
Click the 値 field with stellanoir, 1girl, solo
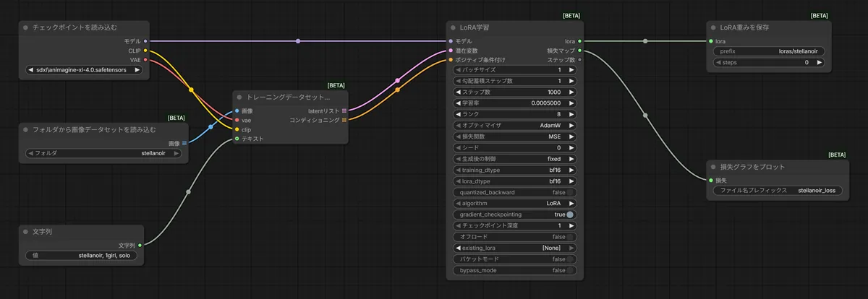point(81,256)
